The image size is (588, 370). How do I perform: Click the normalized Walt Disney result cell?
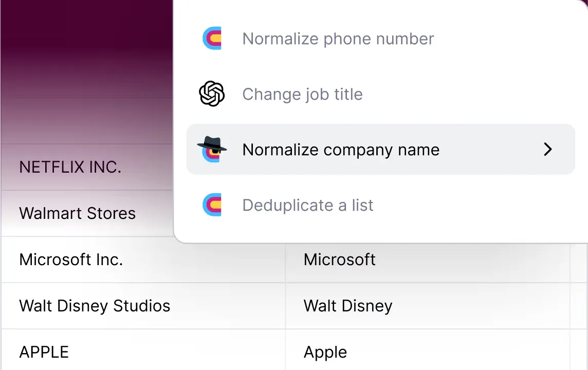[x=348, y=306]
